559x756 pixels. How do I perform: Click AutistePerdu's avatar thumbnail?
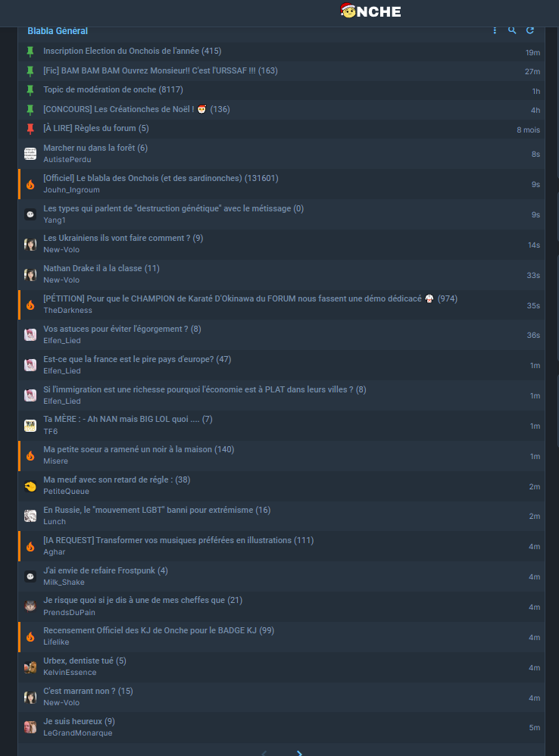[30, 154]
